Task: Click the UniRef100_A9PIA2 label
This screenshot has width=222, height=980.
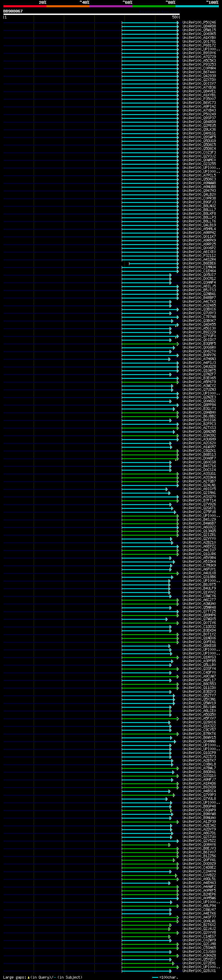Action: [x=199, y=106]
